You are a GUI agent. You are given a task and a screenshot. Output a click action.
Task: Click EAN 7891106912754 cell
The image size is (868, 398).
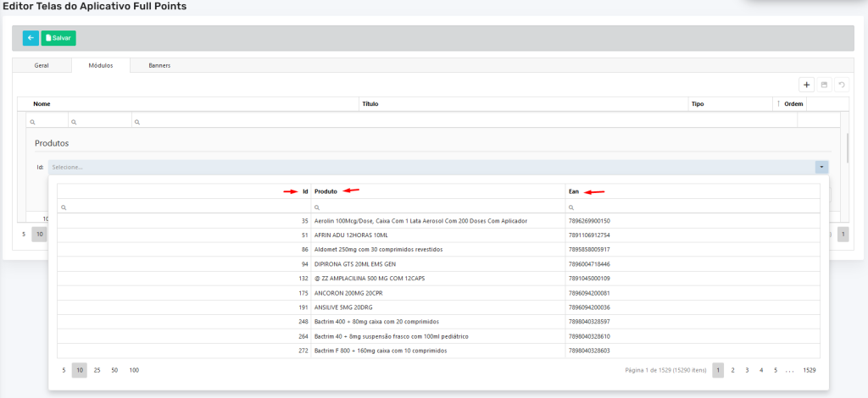click(693, 235)
